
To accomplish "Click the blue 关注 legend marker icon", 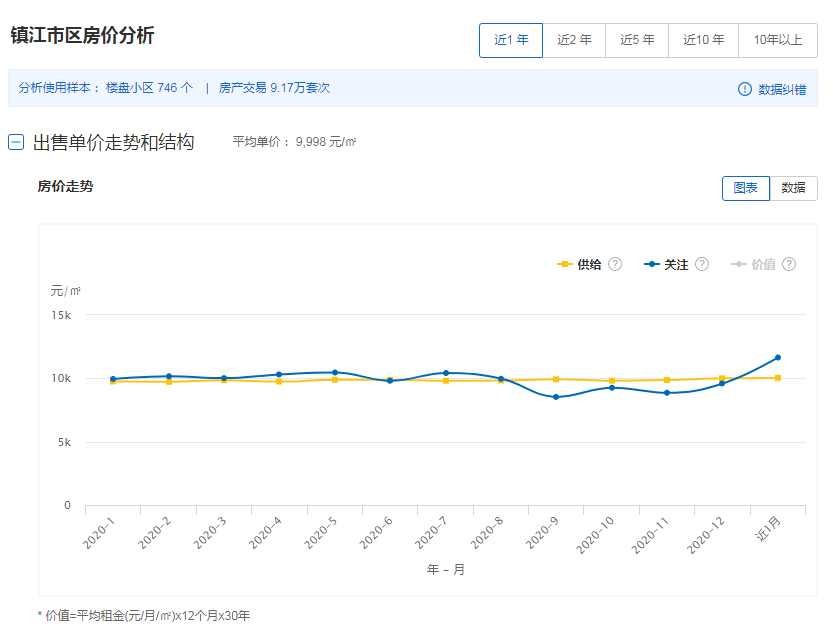I will [x=652, y=264].
